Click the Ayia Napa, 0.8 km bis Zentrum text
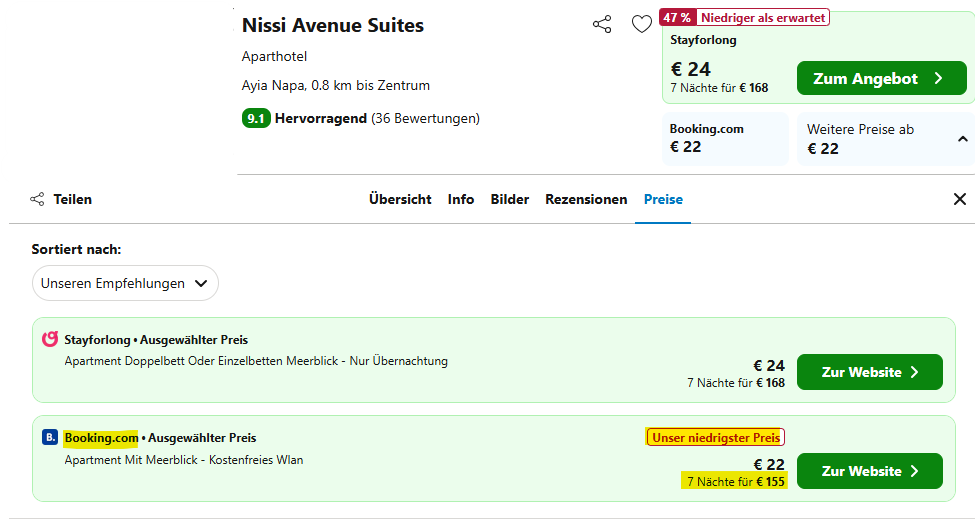 336,85
